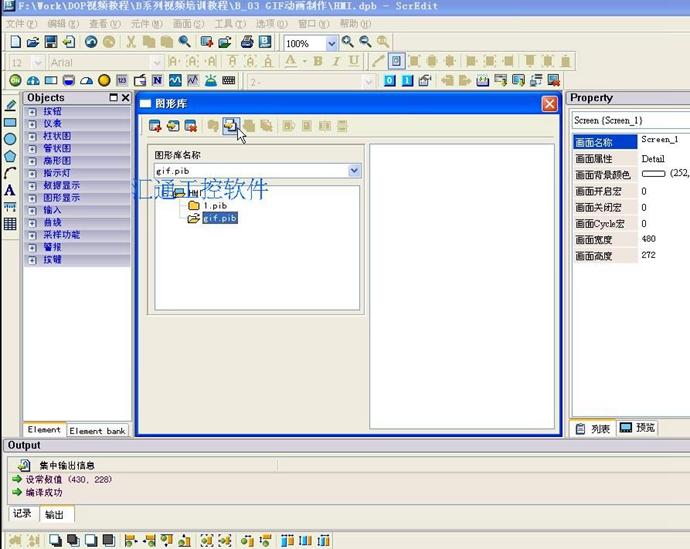Open the 100% zoom level dropdown
This screenshot has width=690, height=549.
click(x=332, y=43)
